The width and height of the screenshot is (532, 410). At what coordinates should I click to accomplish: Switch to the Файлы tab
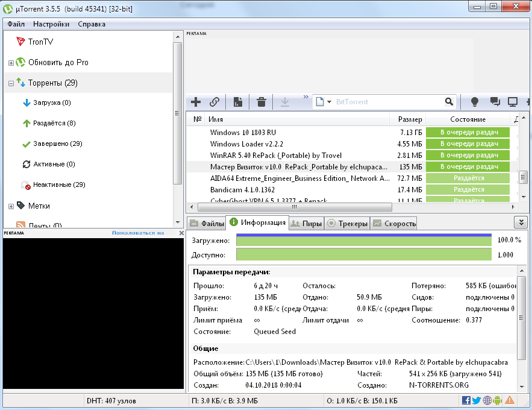pyautogui.click(x=207, y=223)
